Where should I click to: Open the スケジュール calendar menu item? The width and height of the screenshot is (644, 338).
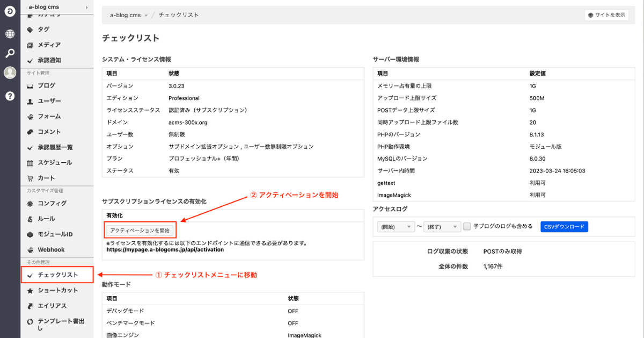click(54, 162)
